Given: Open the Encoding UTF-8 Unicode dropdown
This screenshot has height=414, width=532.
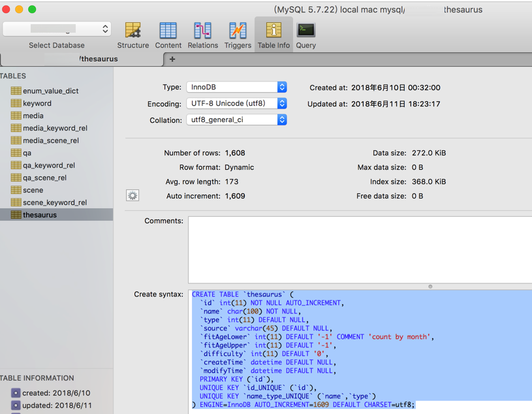Looking at the screenshot, I should point(236,103).
